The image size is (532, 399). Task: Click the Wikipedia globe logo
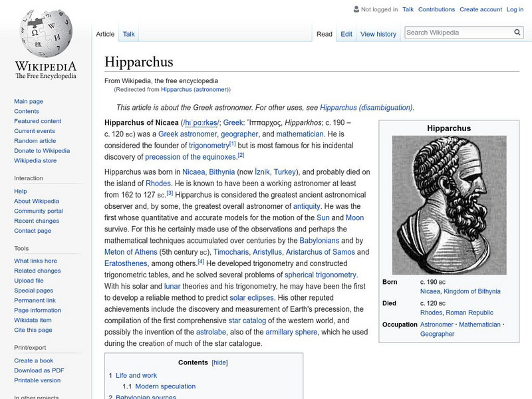tap(46, 33)
